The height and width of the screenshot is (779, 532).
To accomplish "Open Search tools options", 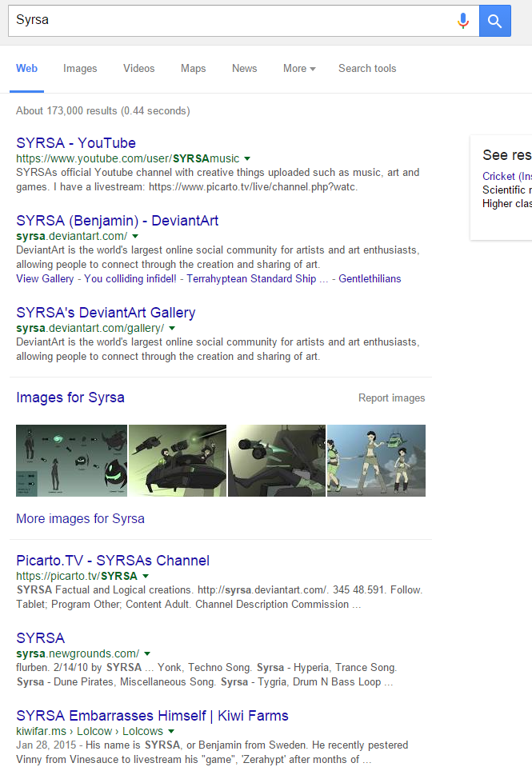I will pos(367,69).
